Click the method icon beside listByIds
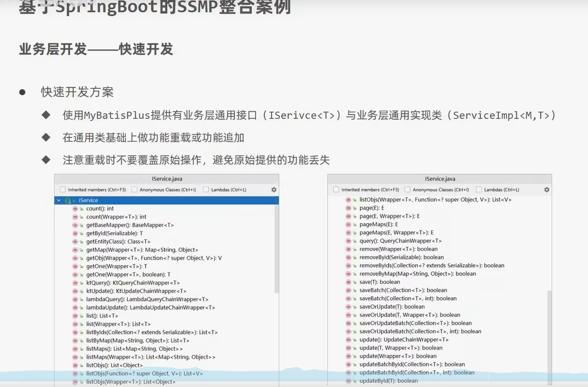Image resolution: width=588 pixels, height=387 pixels. pyautogui.click(x=75, y=332)
